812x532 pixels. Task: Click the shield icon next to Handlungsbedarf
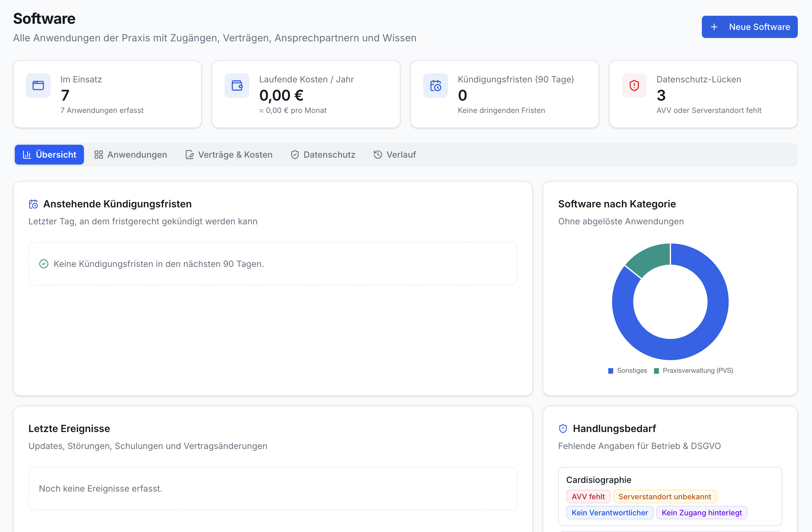click(x=563, y=429)
